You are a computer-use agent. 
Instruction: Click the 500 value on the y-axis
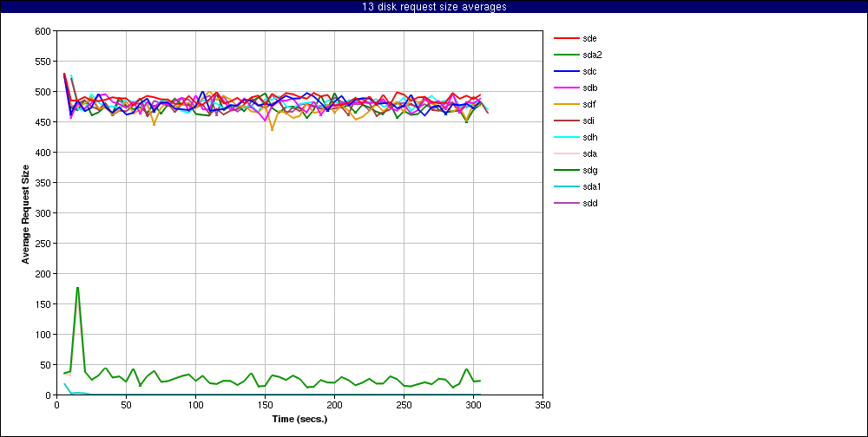pos(45,91)
